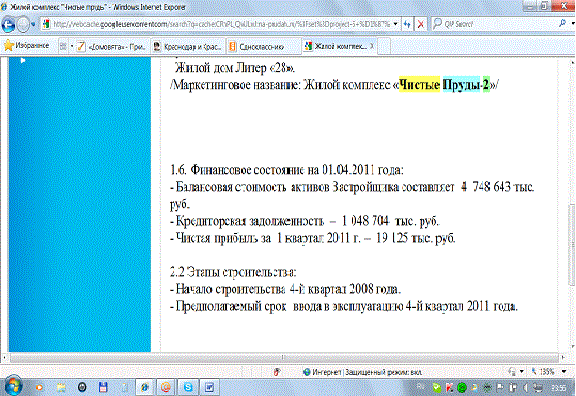Expand the address bar history dropdown
The width and height of the screenshot is (576, 396).
[x=395, y=24]
